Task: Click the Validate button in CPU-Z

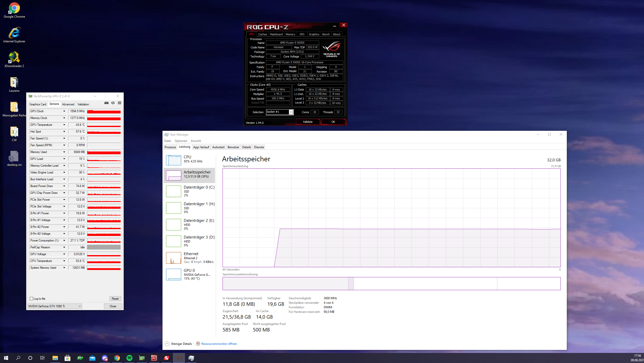Action: point(308,122)
